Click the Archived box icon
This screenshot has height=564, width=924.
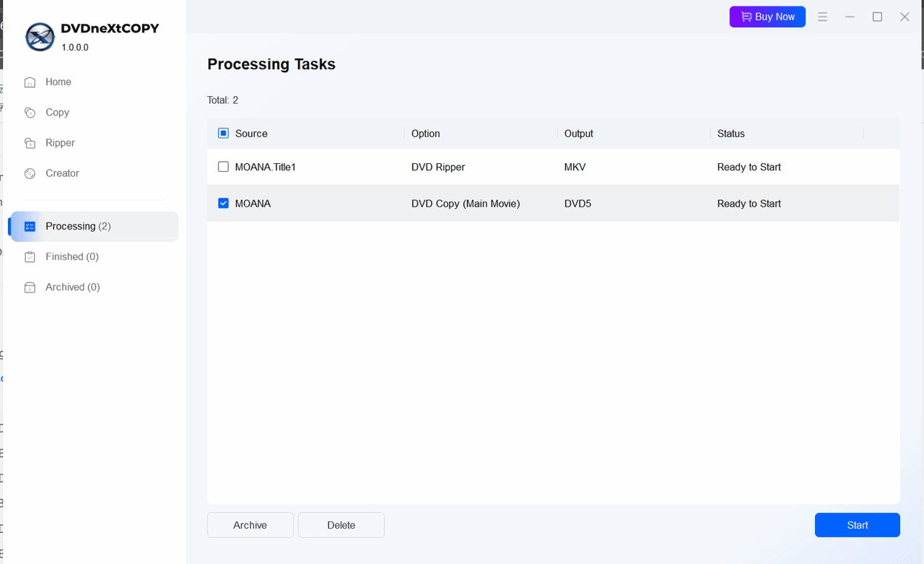[x=30, y=287]
